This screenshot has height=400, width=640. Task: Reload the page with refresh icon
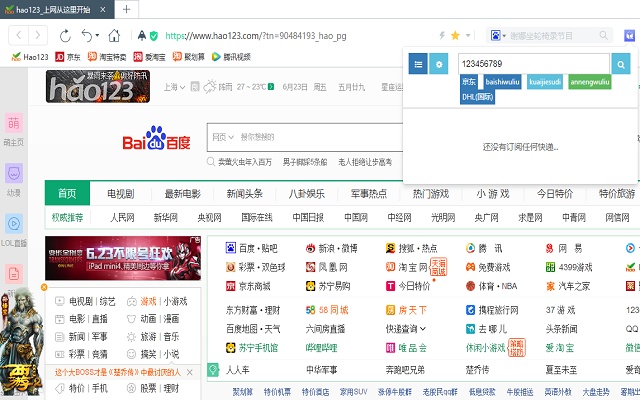click(65, 36)
